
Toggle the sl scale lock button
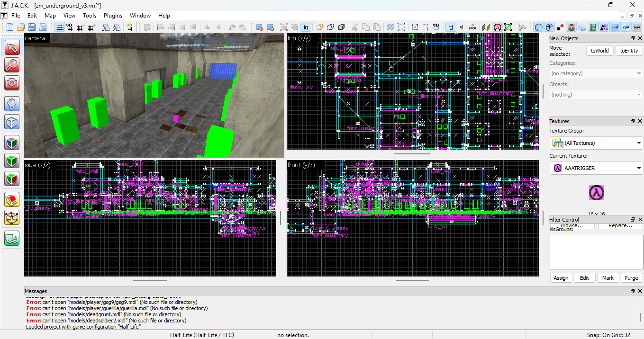pos(461,27)
